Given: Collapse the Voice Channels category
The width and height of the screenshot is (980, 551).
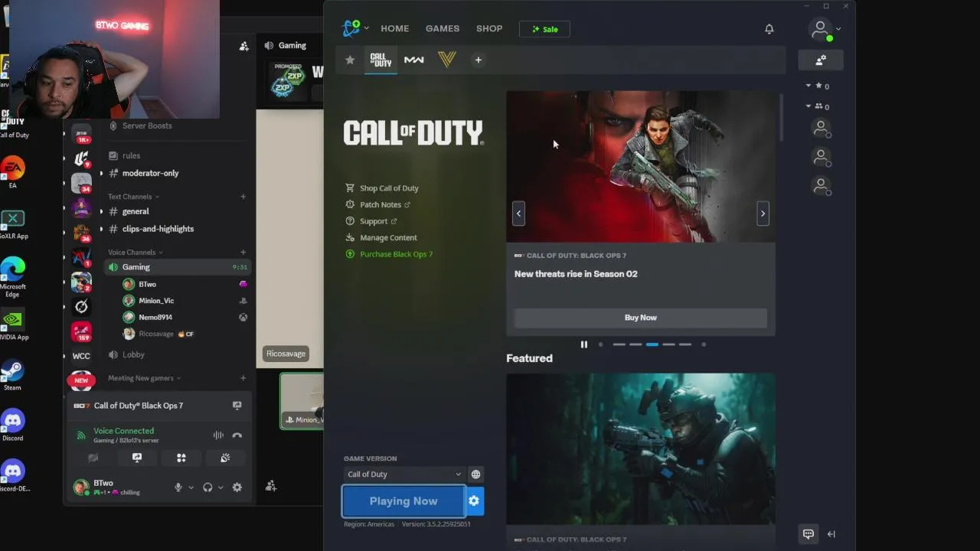Looking at the screenshot, I should point(136,253).
